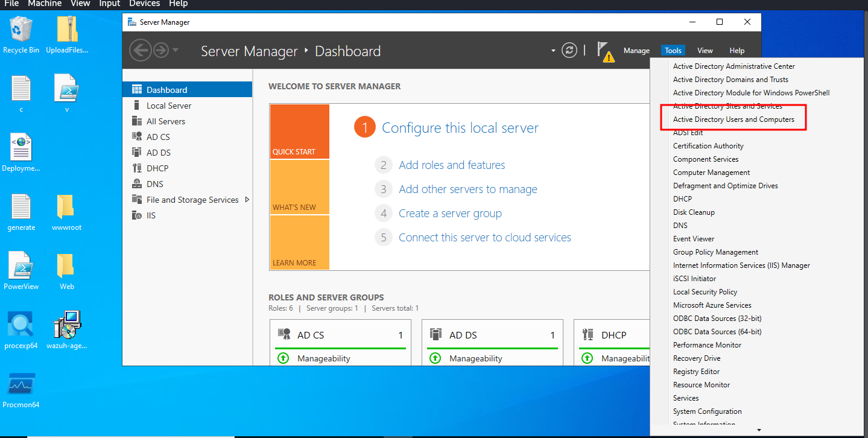868x438 pixels.
Task: Click the refresh icon in Server Manager header
Action: [x=569, y=50]
